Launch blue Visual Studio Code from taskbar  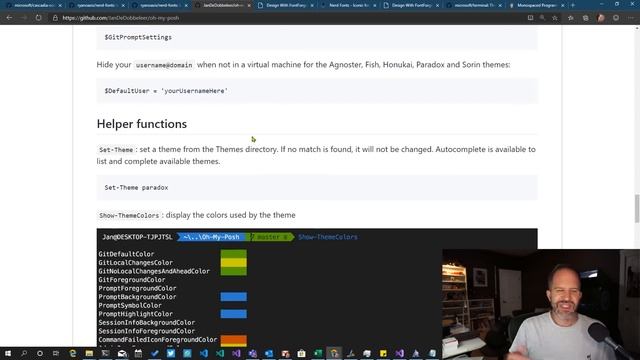(203, 353)
